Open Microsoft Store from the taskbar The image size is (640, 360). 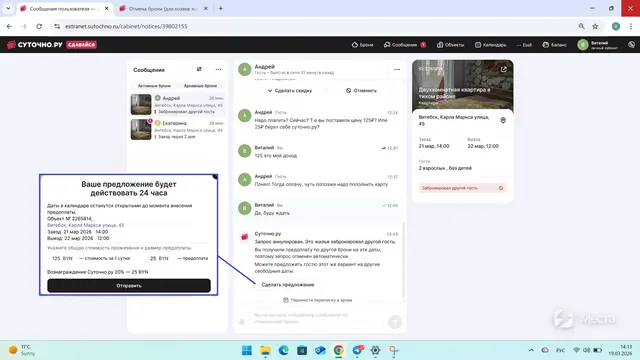pyautogui.click(x=302, y=350)
